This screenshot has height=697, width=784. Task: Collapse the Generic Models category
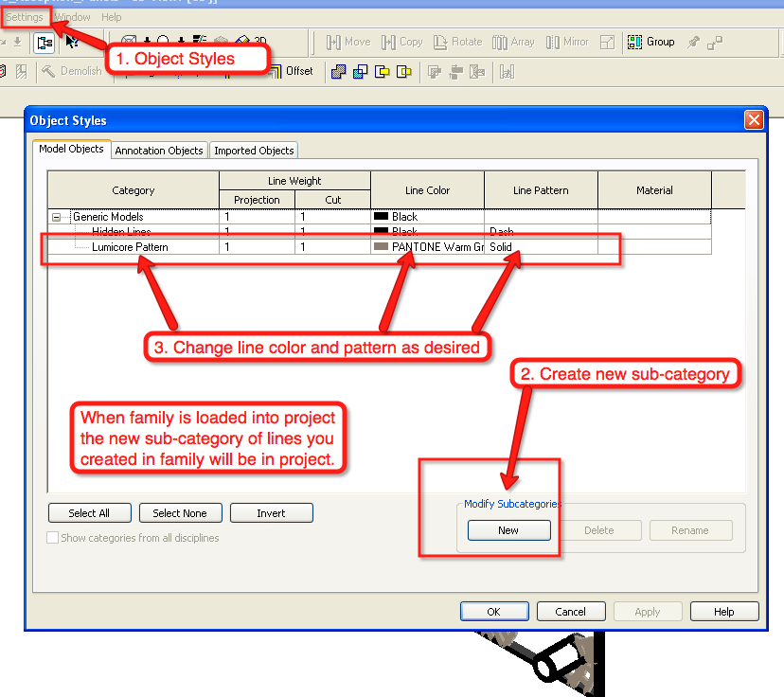point(57,218)
